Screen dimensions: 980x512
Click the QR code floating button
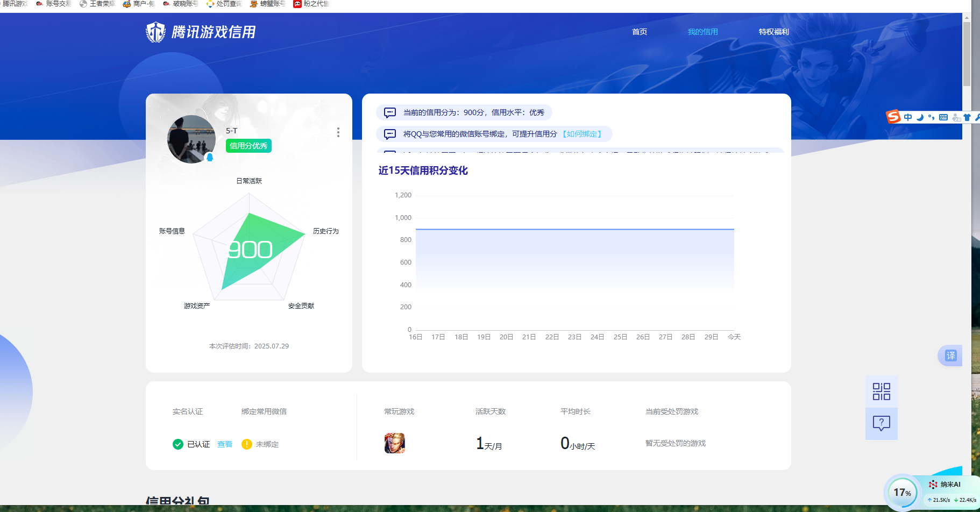pos(882,392)
